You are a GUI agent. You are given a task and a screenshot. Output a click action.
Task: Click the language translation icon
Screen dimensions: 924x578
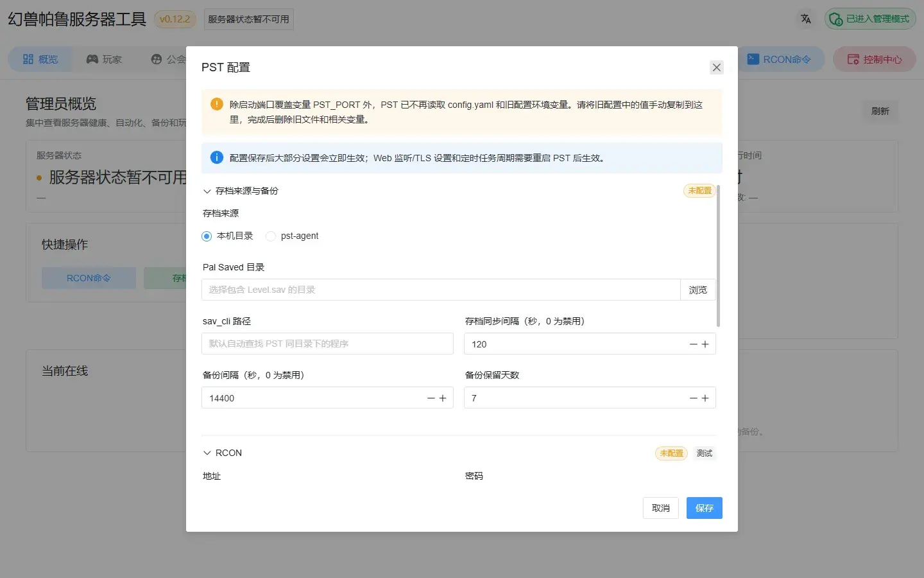click(806, 19)
